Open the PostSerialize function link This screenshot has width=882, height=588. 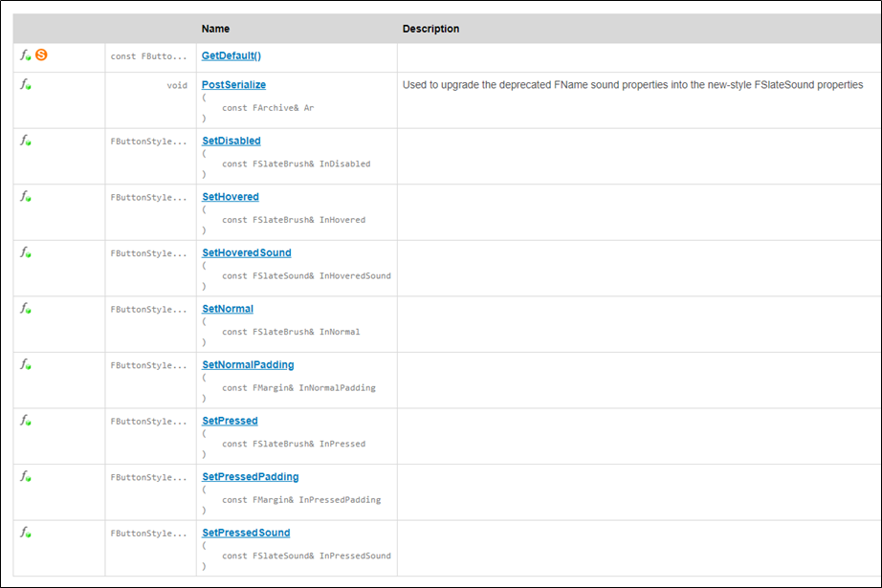click(233, 85)
